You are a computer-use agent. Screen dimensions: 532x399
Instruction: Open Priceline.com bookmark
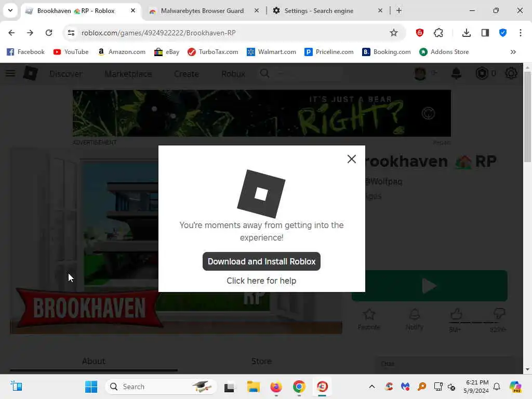[x=329, y=52]
